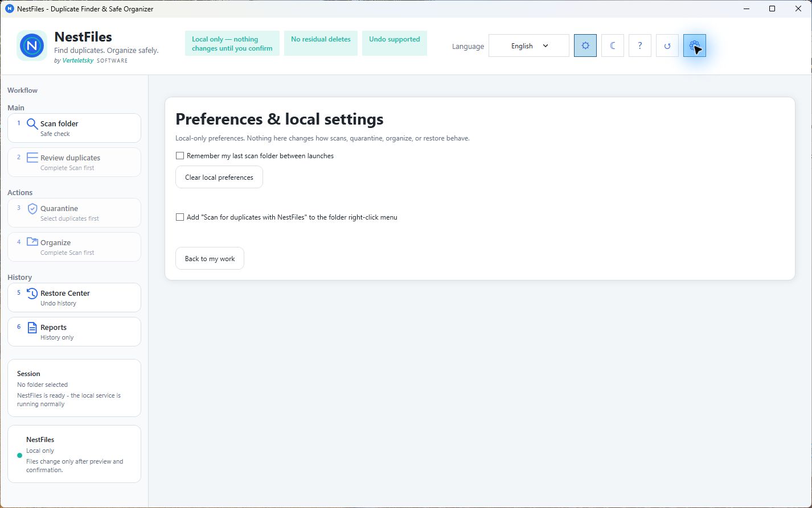Image resolution: width=812 pixels, height=508 pixels.
Task: Click the Review duplicates list icon
Action: coord(32,158)
